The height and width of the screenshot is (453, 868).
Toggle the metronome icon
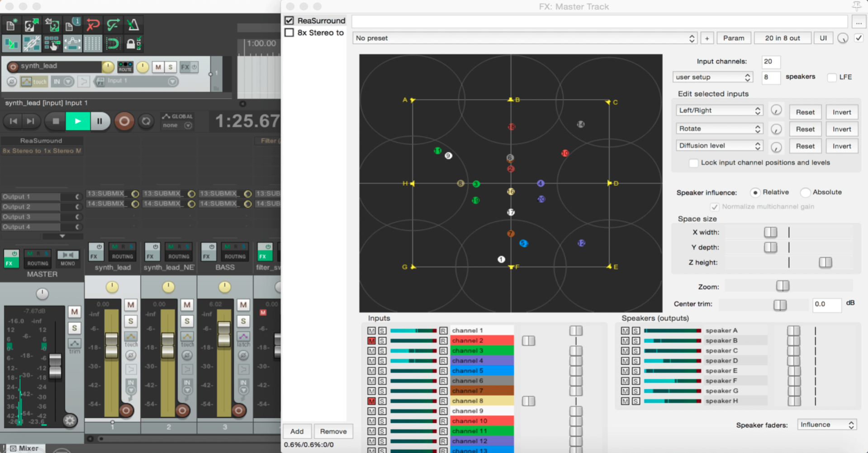point(133,25)
